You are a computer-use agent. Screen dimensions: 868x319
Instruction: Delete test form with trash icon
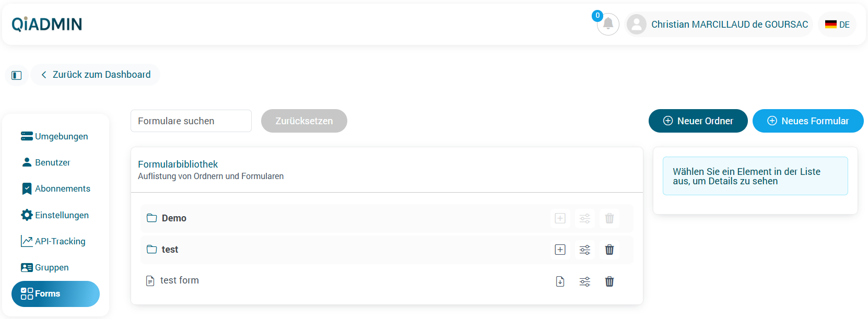609,281
